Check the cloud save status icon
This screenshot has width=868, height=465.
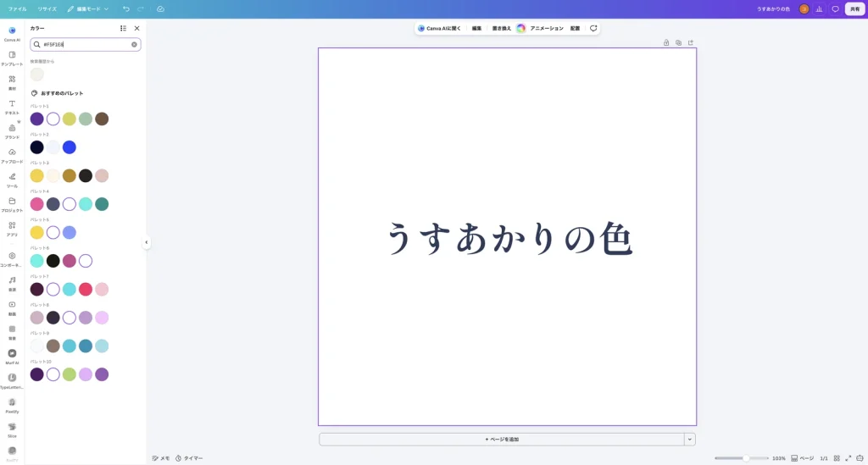160,8
